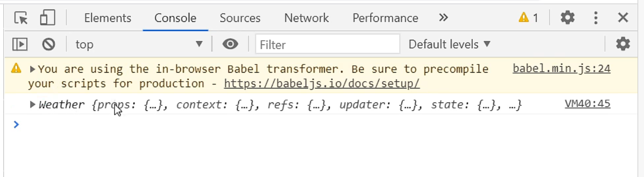Image resolution: width=644 pixels, height=177 pixels.
Task: Switch to the Network tab
Action: tap(307, 18)
